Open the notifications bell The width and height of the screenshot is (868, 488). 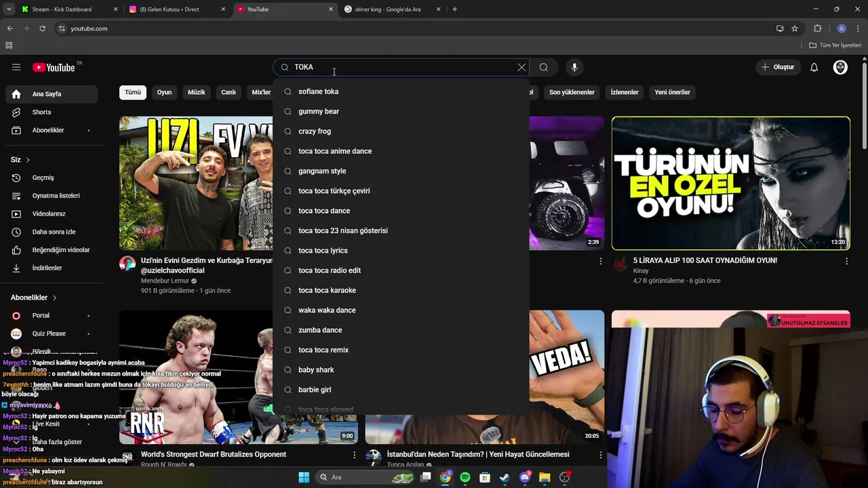814,67
